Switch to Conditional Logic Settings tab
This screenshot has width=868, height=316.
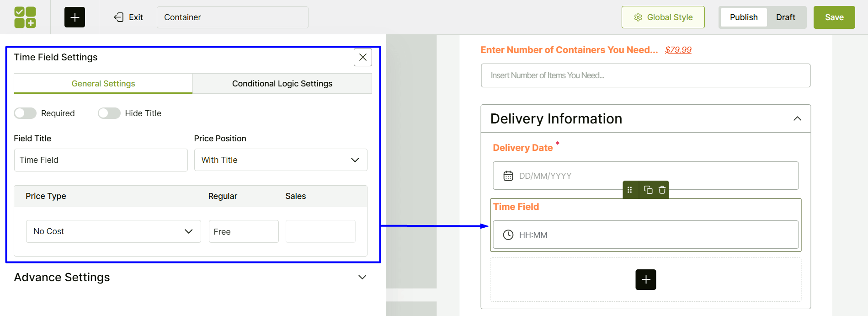(x=282, y=84)
